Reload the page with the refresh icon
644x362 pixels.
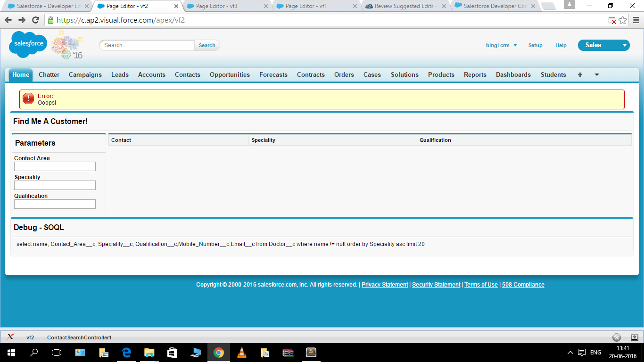click(35, 20)
